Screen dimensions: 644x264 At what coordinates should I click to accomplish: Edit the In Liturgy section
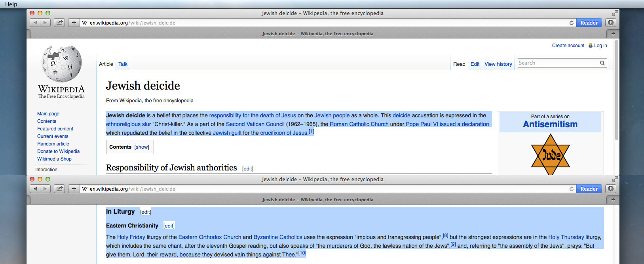pos(146,212)
